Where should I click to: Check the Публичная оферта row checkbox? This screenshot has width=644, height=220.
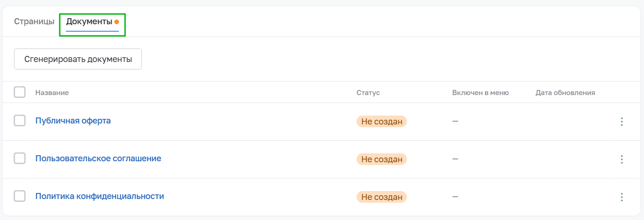20,121
